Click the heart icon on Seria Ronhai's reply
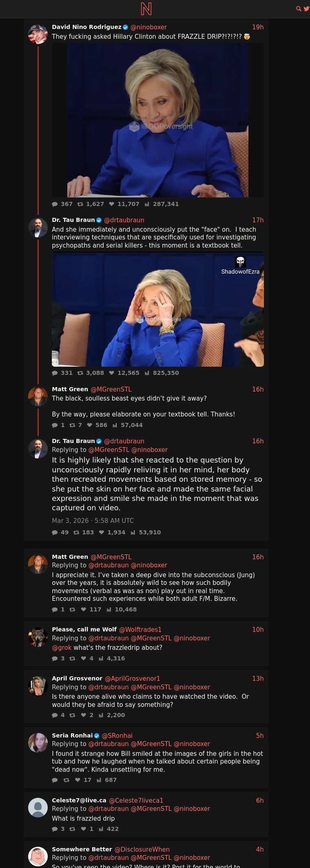310x868 pixels. (x=77, y=780)
